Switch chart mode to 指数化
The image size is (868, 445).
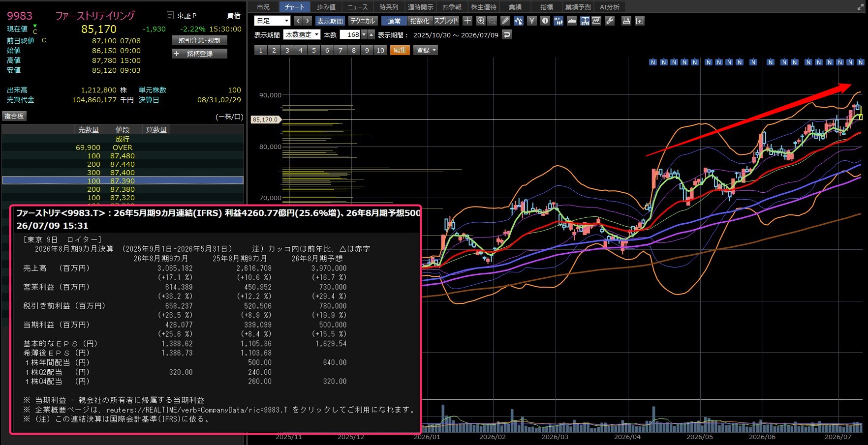click(x=420, y=21)
